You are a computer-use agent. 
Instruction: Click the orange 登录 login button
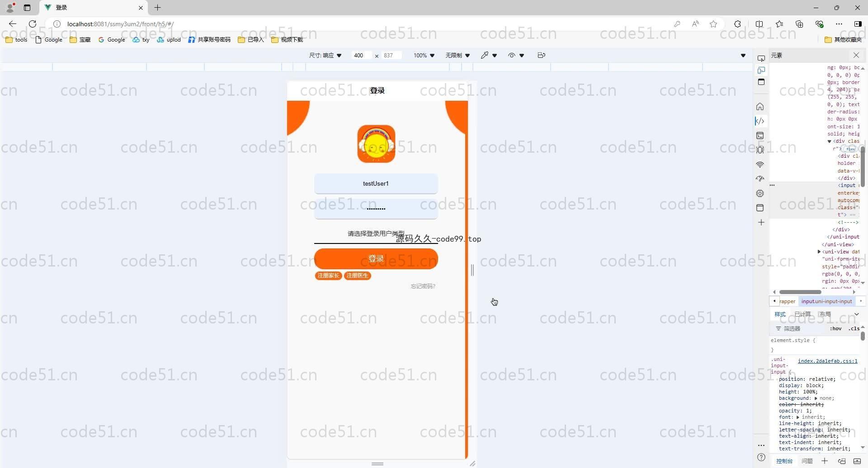coord(376,259)
